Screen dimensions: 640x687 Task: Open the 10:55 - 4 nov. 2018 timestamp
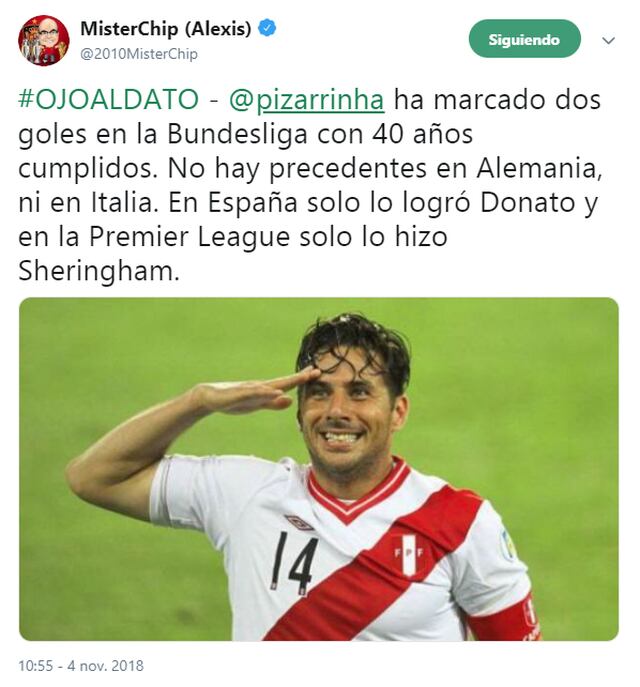tap(81, 666)
